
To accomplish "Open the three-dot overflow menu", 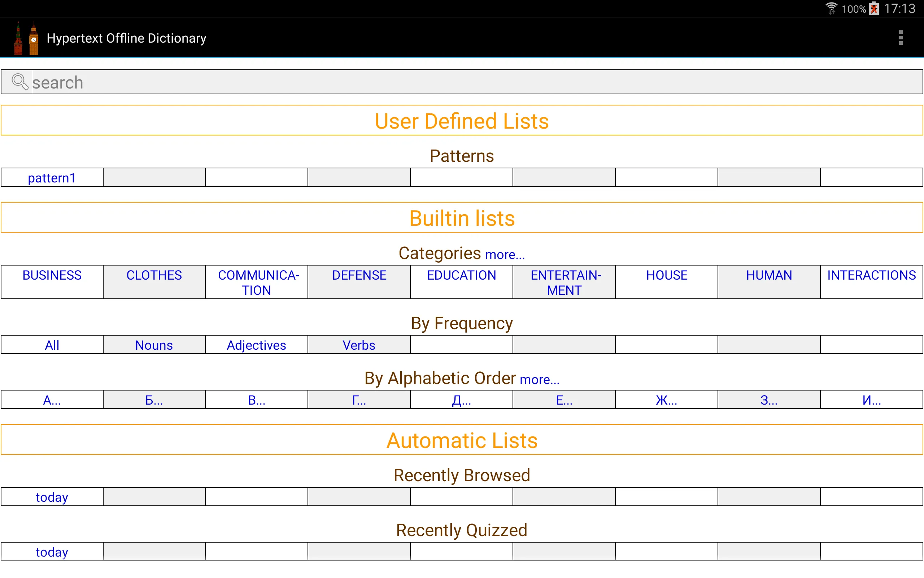I will click(x=900, y=38).
